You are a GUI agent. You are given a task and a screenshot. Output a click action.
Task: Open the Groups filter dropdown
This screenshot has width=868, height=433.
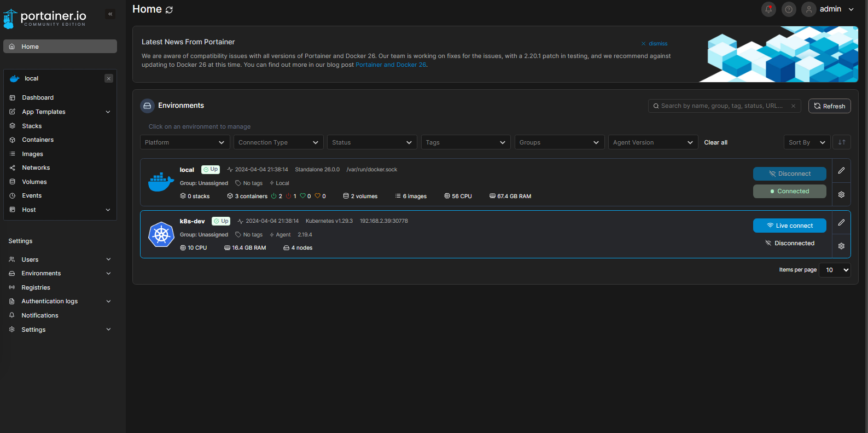(x=560, y=142)
